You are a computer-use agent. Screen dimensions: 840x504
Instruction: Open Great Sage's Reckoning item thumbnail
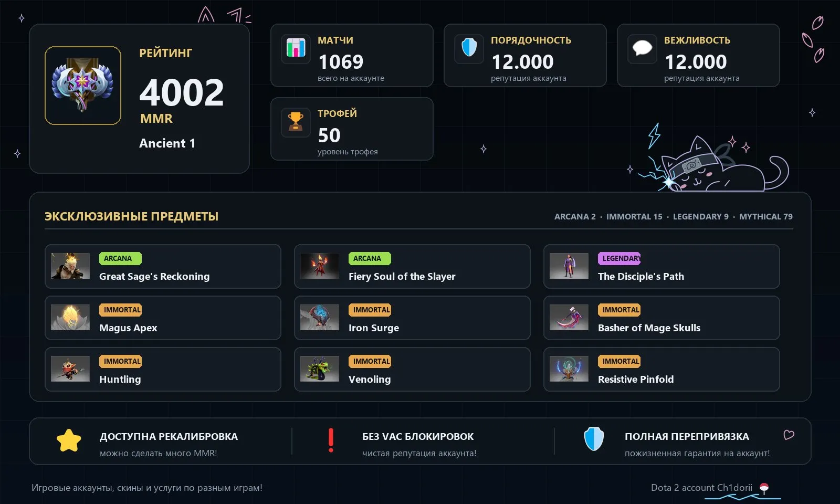pyautogui.click(x=70, y=266)
